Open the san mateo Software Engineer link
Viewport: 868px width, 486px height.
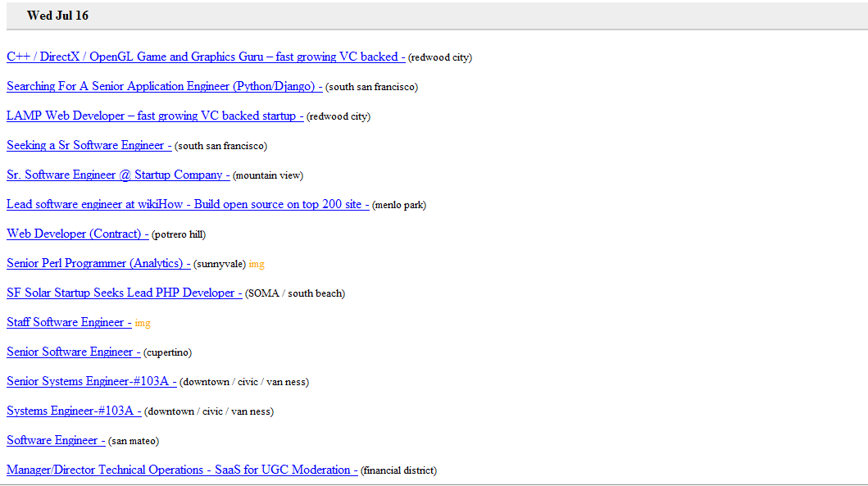(56, 441)
